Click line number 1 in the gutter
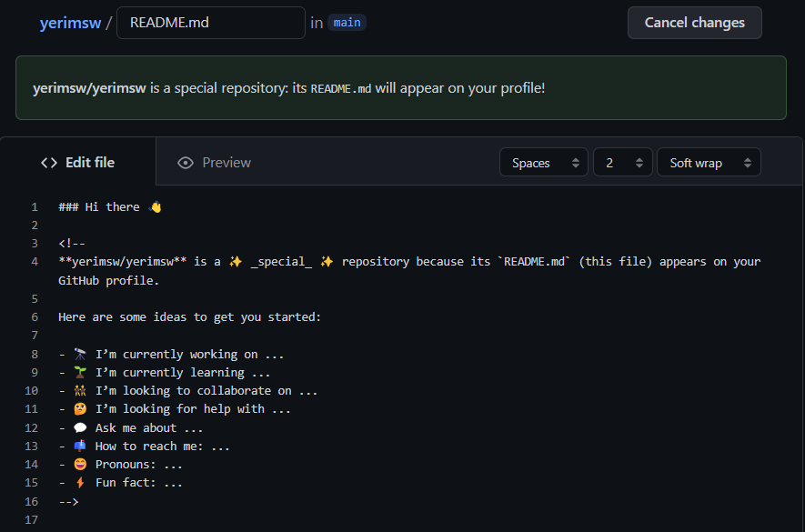805x532 pixels. click(35, 207)
